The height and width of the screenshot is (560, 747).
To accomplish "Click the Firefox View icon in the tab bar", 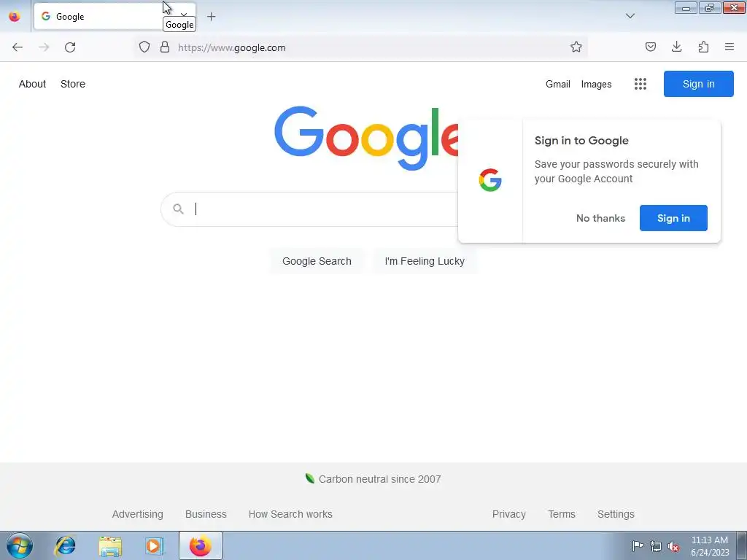I will (15, 16).
